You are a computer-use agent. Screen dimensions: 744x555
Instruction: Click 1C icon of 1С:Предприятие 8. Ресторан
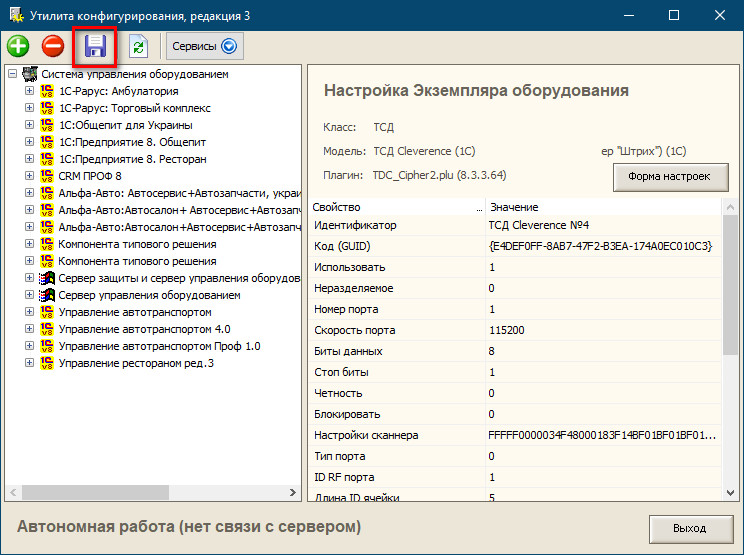[46, 159]
